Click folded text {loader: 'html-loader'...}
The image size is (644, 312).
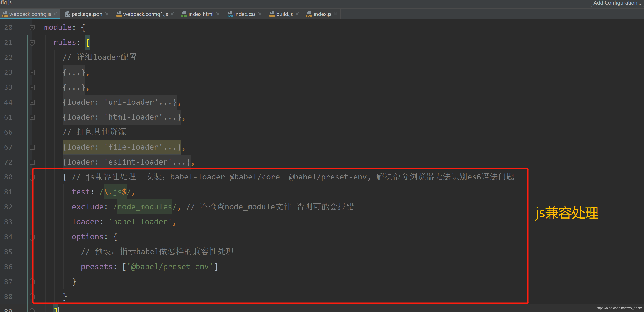[x=122, y=117]
